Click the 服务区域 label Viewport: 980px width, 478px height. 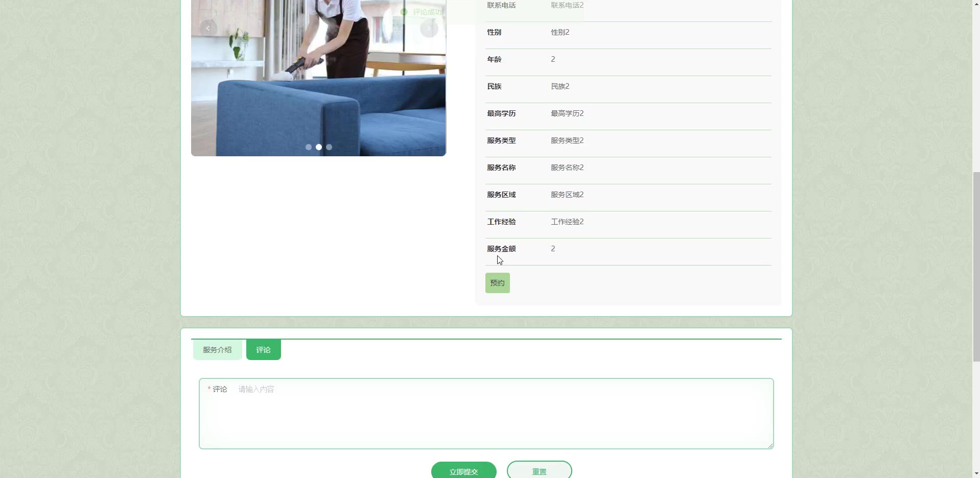point(501,195)
